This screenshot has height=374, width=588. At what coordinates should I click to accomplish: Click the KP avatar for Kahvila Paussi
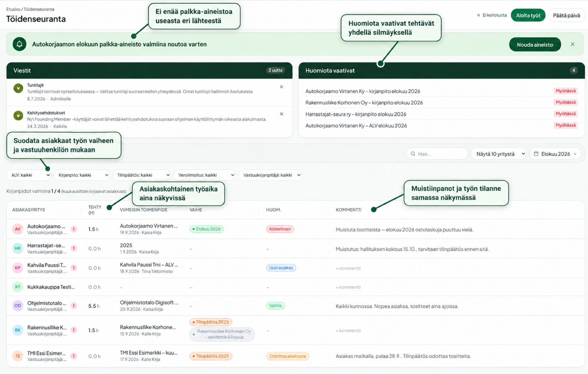tap(18, 268)
